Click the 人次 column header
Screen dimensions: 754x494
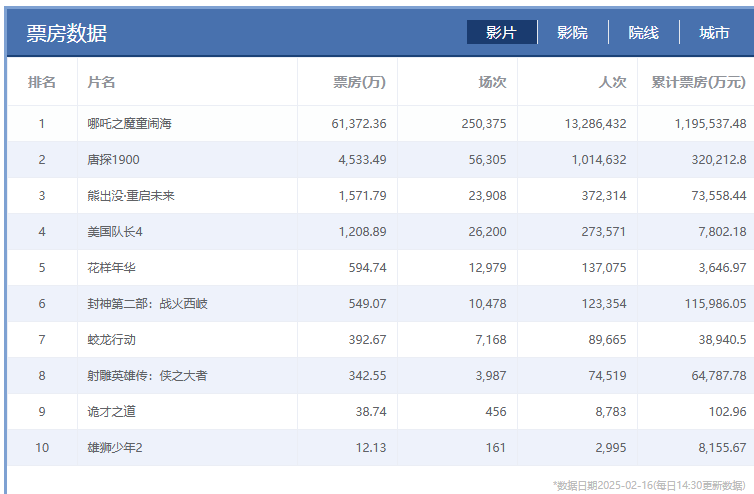[x=612, y=82]
